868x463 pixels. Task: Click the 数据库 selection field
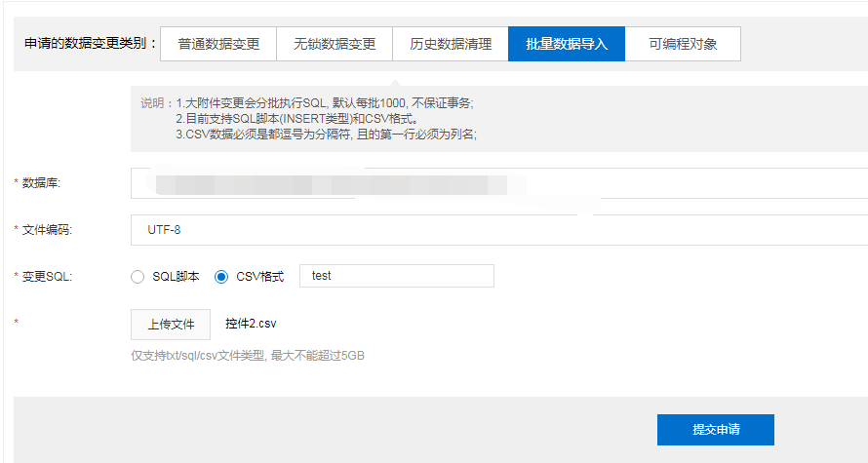click(499, 183)
